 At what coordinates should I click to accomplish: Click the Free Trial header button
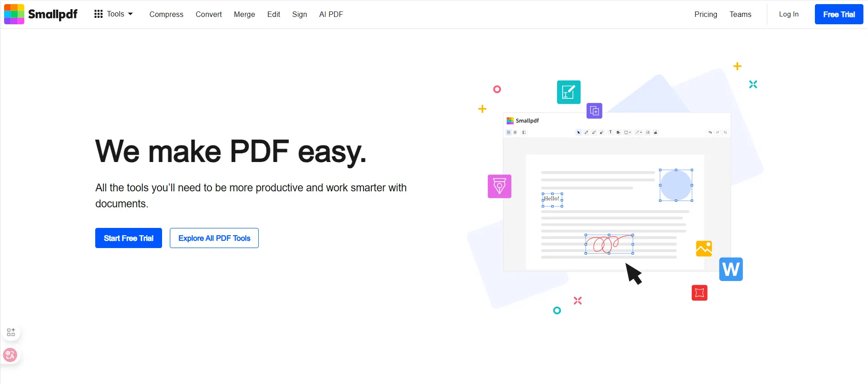point(839,14)
